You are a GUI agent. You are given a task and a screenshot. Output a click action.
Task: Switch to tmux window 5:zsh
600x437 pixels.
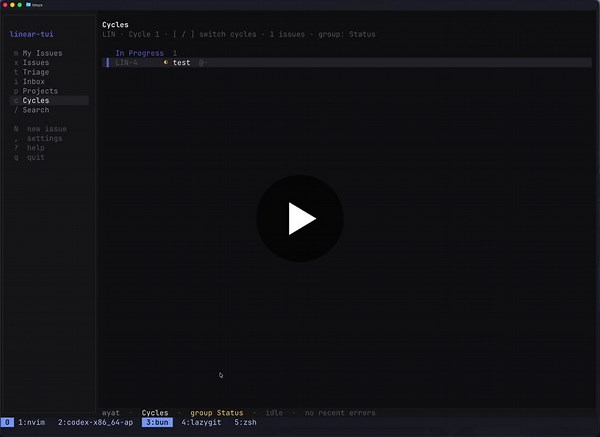click(x=245, y=422)
